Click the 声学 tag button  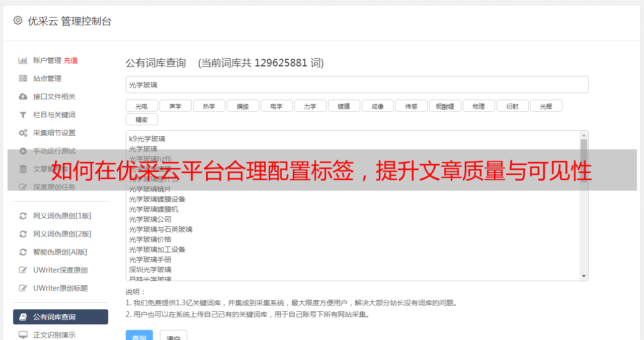tap(176, 106)
